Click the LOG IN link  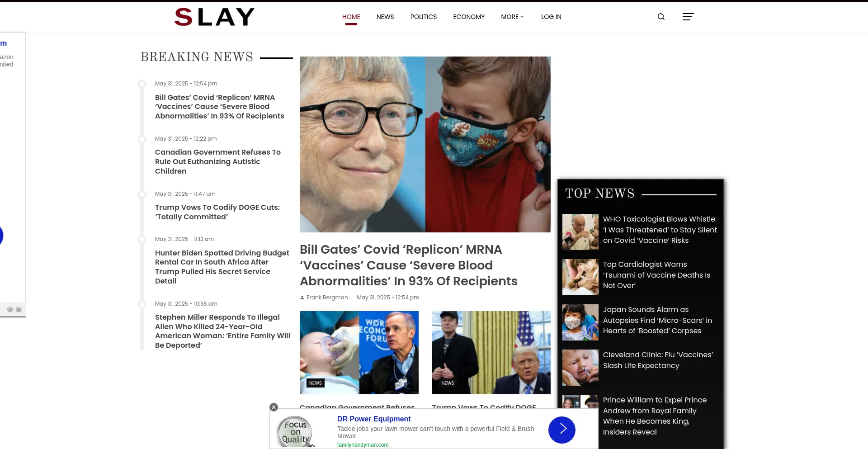551,17
